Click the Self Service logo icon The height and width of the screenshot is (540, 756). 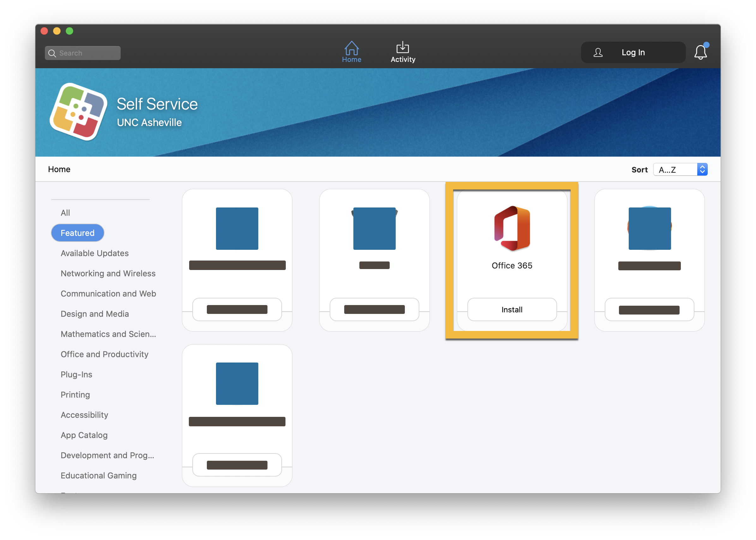coord(78,112)
